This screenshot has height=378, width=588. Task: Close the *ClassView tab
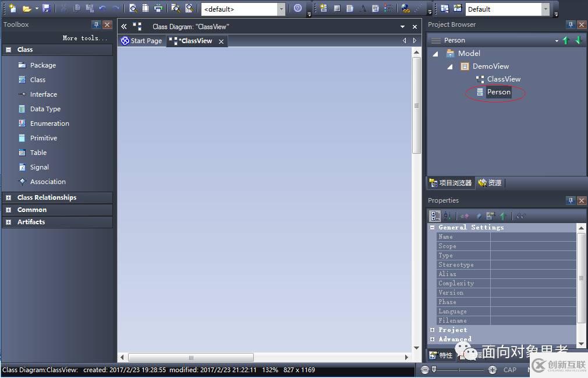coord(221,41)
